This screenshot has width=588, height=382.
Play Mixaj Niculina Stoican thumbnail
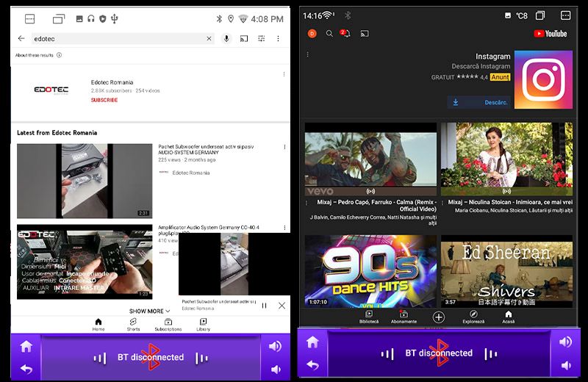click(x=506, y=159)
